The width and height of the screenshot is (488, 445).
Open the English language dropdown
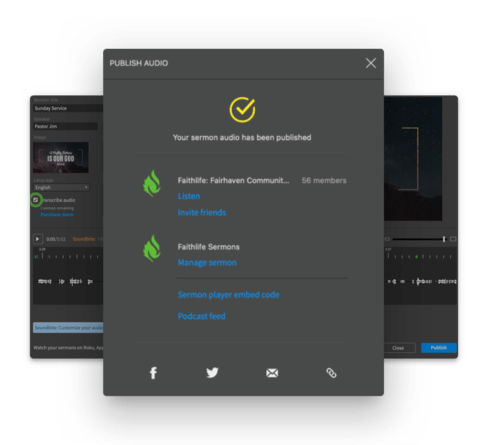pyautogui.click(x=61, y=187)
